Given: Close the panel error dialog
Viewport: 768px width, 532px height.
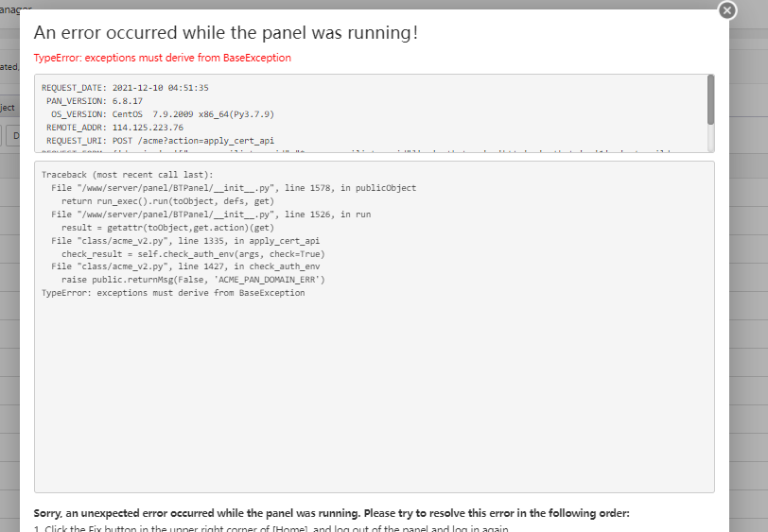Looking at the screenshot, I should pyautogui.click(x=726, y=10).
